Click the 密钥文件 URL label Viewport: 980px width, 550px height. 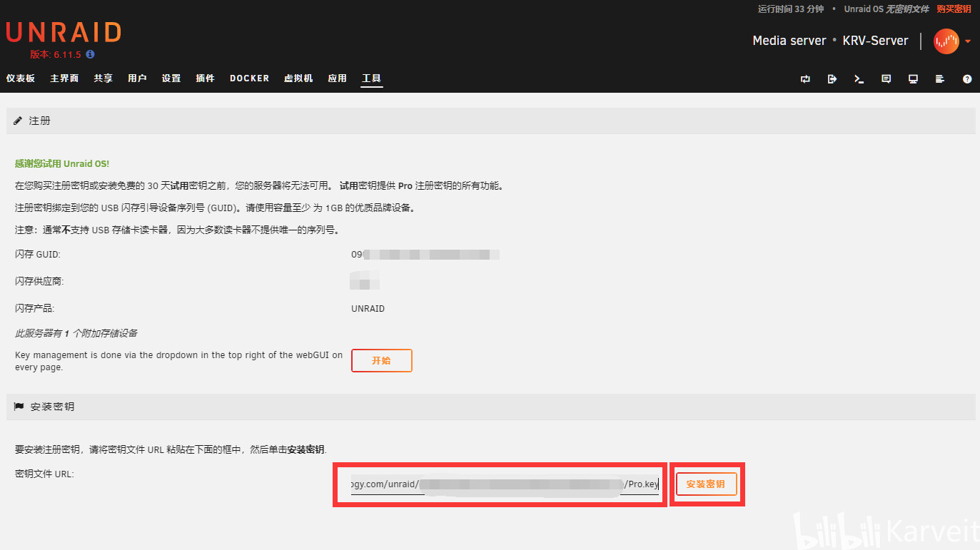pos(44,474)
